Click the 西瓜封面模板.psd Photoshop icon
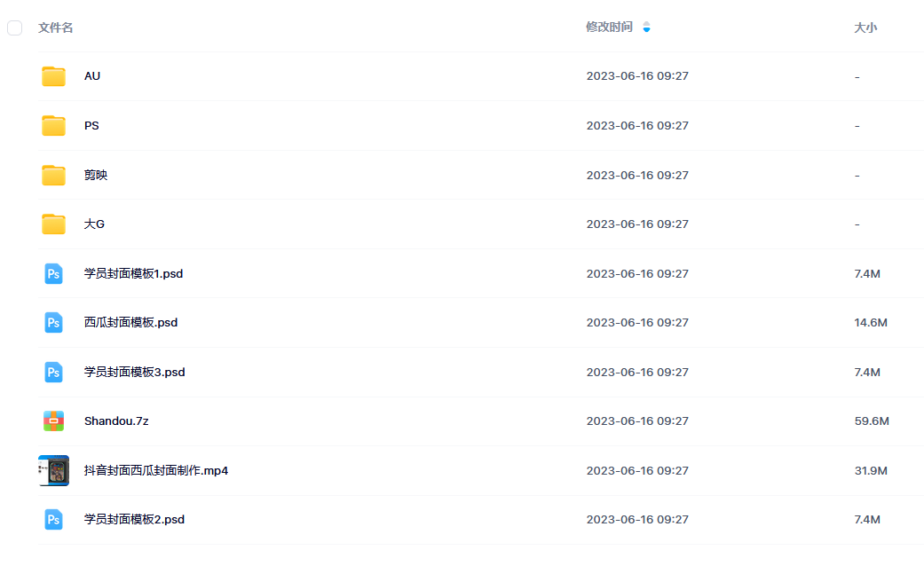 coord(53,323)
